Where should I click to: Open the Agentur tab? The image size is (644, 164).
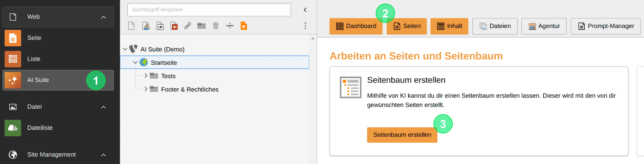click(x=544, y=26)
